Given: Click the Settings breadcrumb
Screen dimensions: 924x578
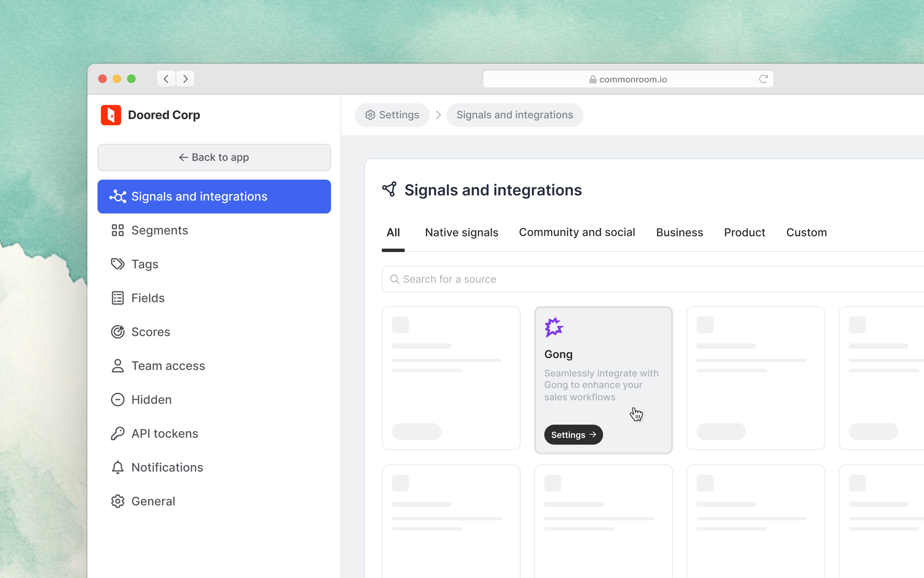Looking at the screenshot, I should click(392, 115).
